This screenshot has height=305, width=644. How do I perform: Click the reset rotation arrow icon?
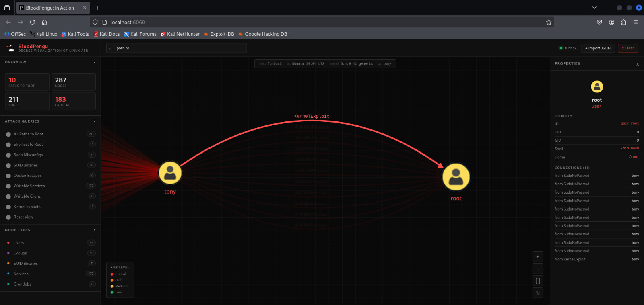[x=538, y=293]
